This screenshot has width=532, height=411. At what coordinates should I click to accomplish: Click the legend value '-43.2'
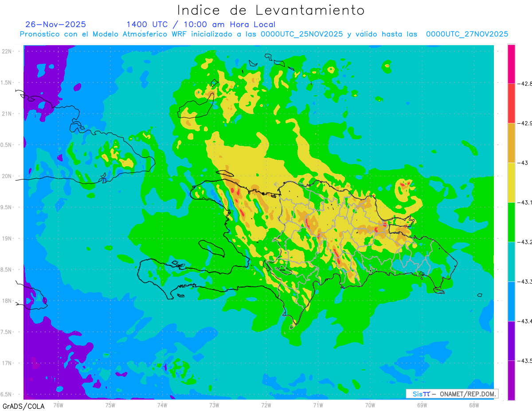525,242
